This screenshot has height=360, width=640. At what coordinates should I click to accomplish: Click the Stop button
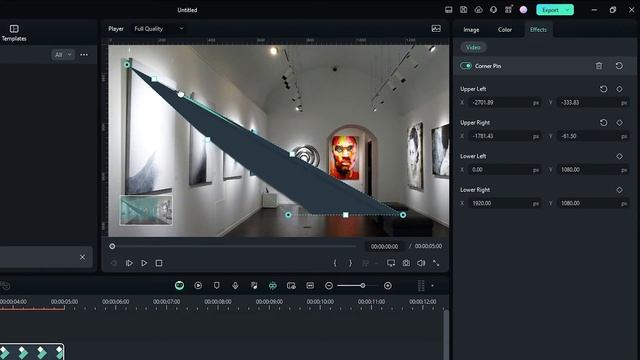click(x=159, y=263)
